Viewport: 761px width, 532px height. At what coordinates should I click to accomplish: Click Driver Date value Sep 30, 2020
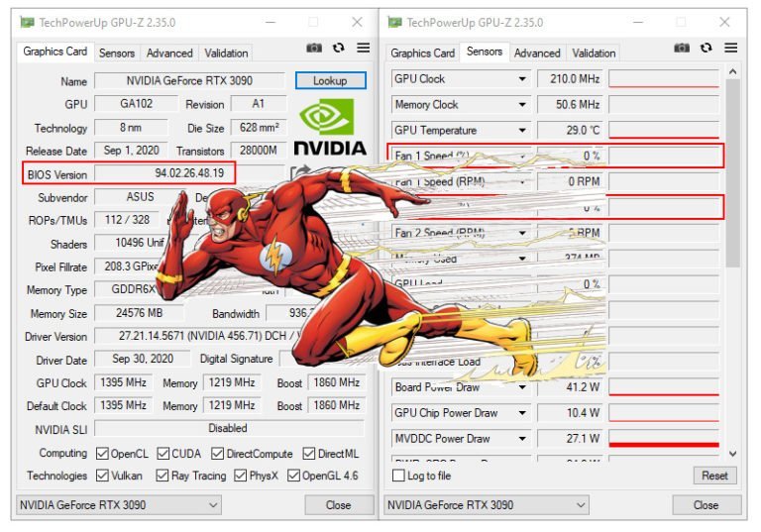coord(143,359)
